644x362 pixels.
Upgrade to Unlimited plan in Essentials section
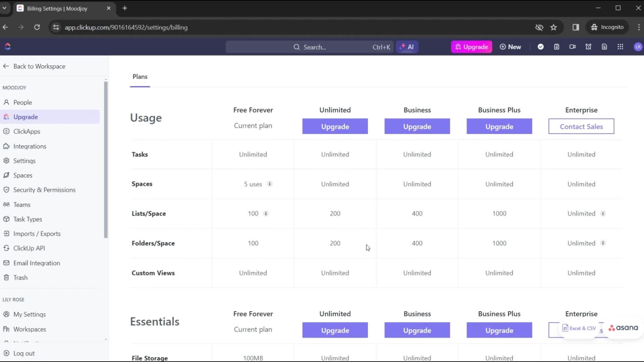click(335, 330)
